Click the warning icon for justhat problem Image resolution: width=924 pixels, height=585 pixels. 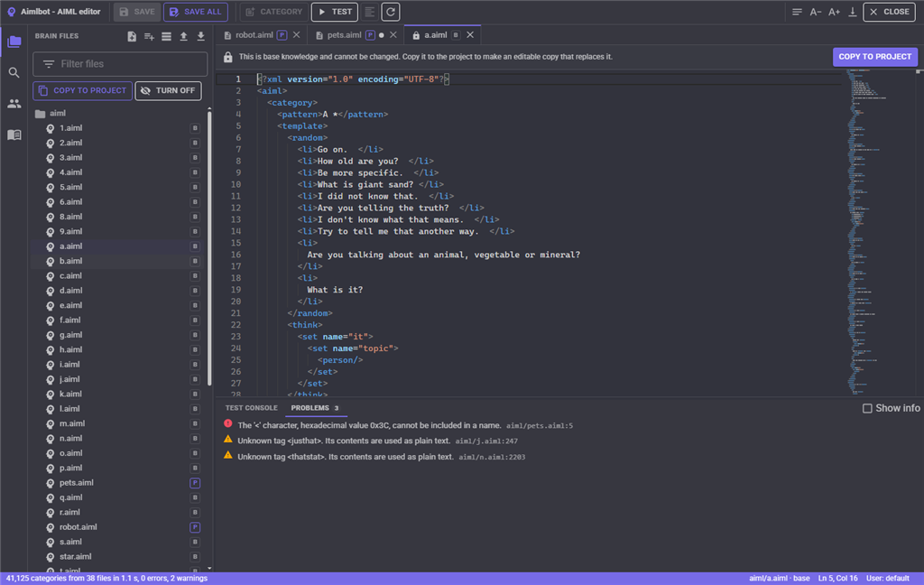pos(228,440)
